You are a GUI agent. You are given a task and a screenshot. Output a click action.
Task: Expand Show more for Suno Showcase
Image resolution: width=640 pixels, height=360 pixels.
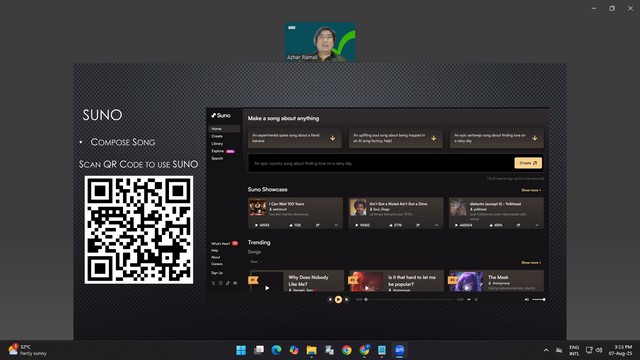531,190
